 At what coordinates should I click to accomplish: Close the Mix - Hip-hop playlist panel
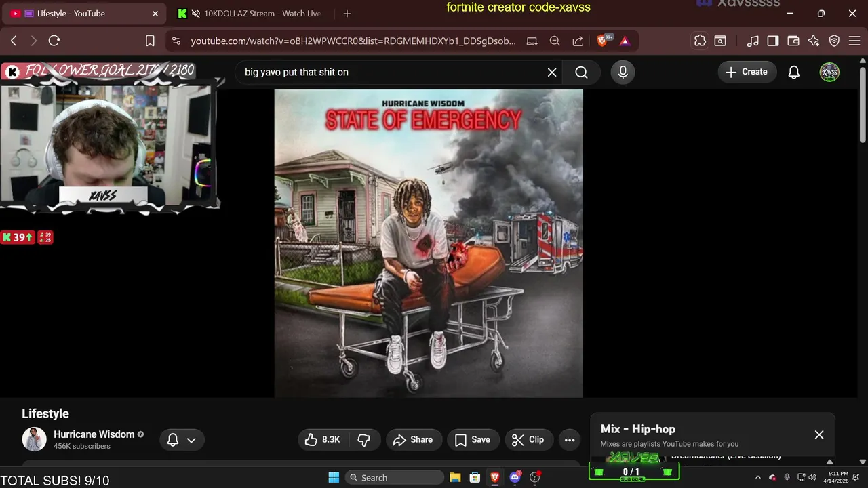[x=819, y=435]
